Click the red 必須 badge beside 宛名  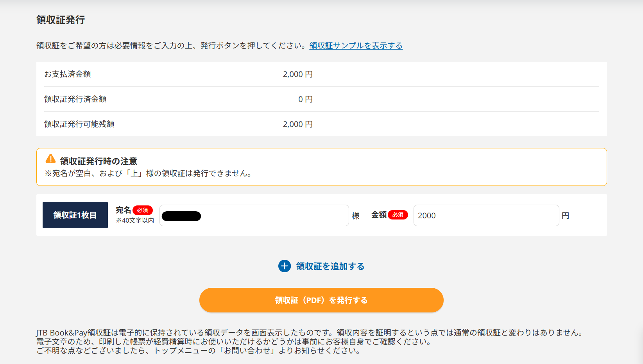pyautogui.click(x=143, y=210)
